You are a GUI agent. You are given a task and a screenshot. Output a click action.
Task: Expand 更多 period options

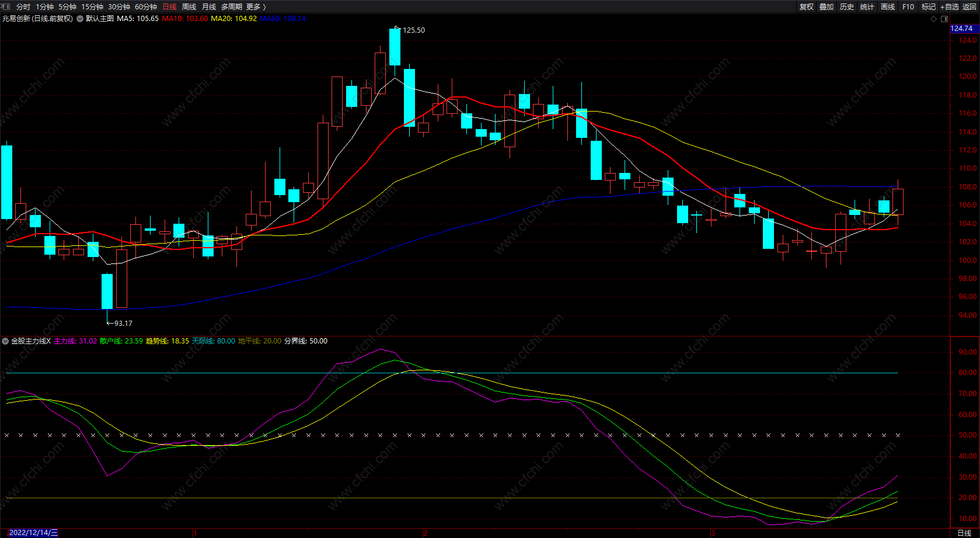(x=256, y=6)
